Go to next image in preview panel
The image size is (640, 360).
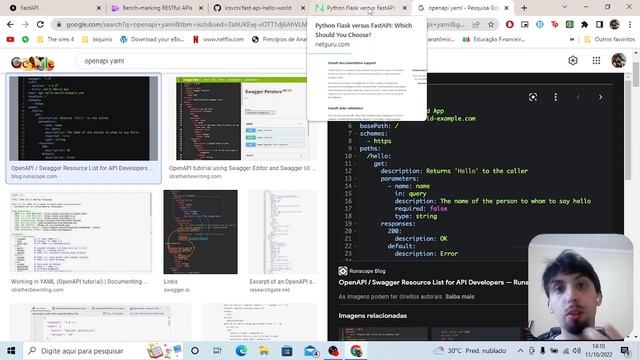pos(600,97)
